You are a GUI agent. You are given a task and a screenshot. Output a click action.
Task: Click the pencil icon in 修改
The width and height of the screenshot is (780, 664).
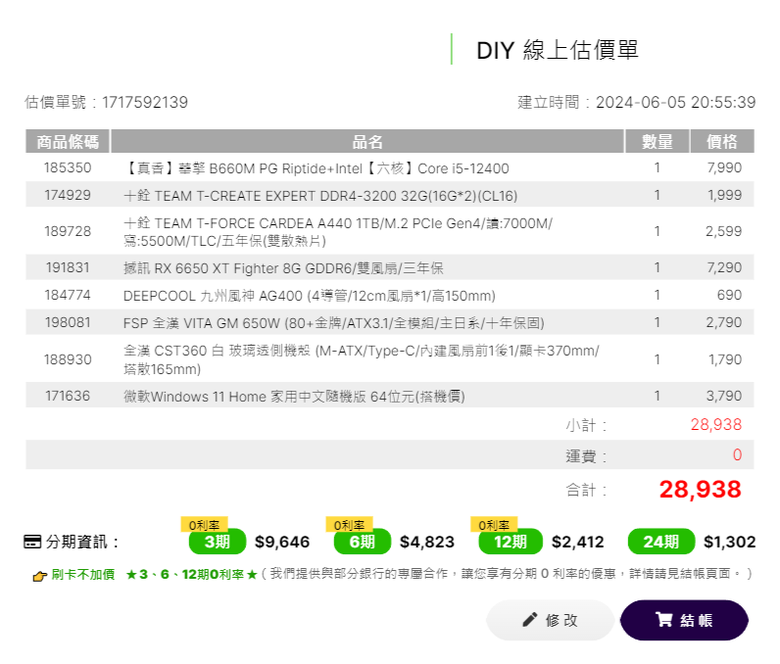530,619
